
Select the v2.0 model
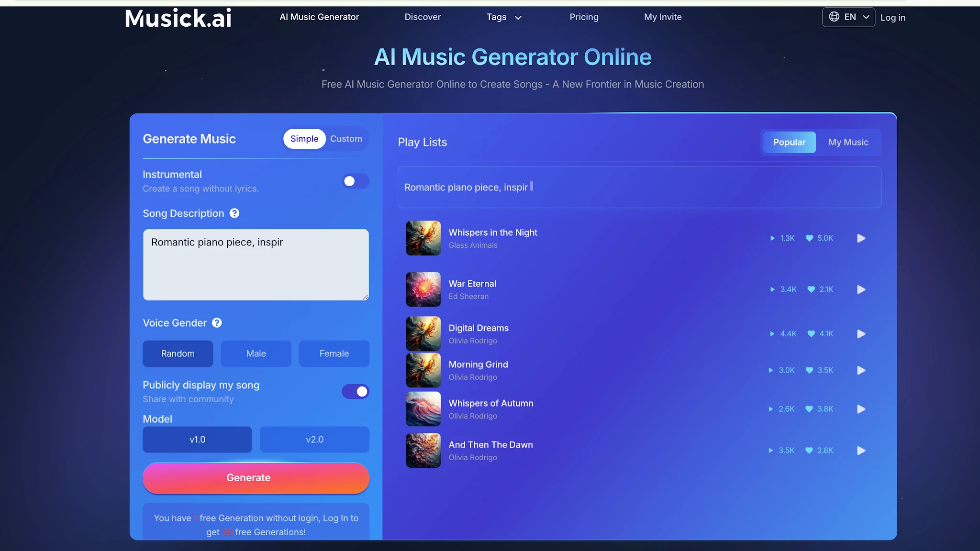pos(314,439)
